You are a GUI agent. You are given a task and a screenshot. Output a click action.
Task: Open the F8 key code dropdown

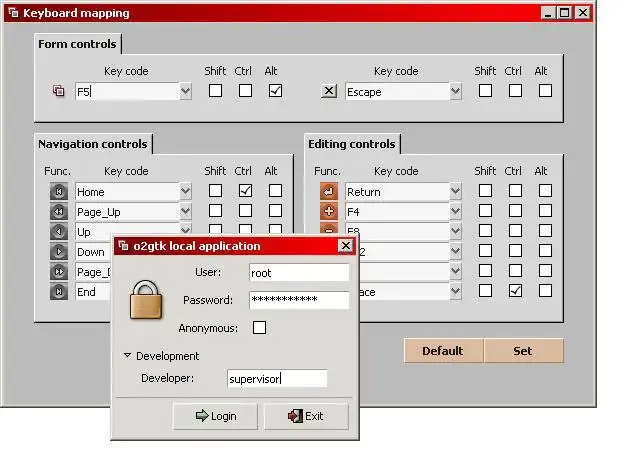point(456,231)
